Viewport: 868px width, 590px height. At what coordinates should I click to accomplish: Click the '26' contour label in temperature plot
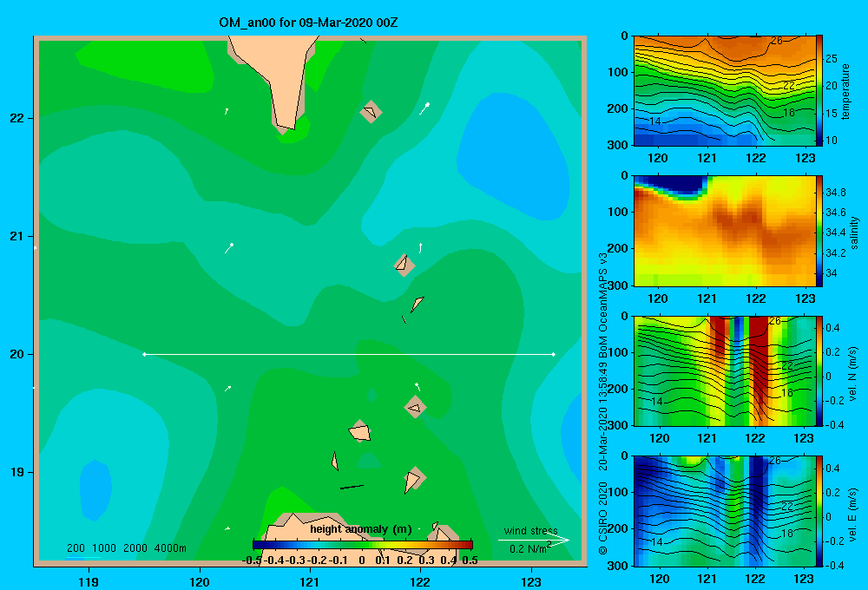click(777, 41)
